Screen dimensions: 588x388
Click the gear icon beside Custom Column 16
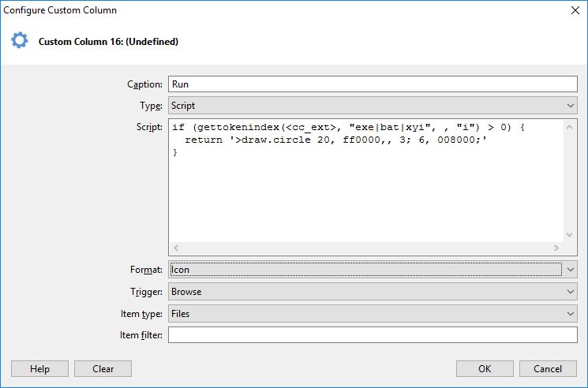click(19, 41)
